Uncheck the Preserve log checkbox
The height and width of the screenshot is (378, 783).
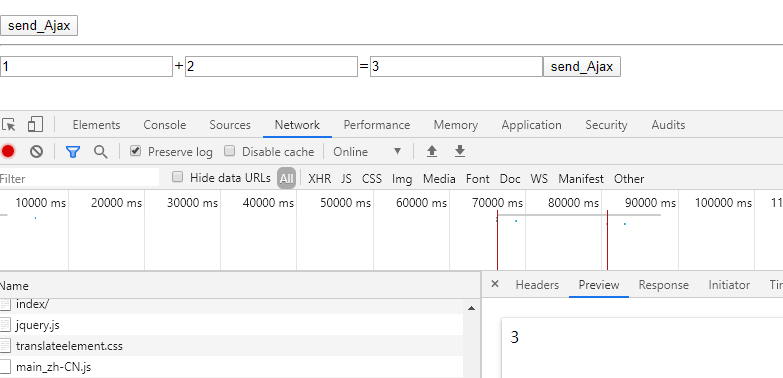135,151
